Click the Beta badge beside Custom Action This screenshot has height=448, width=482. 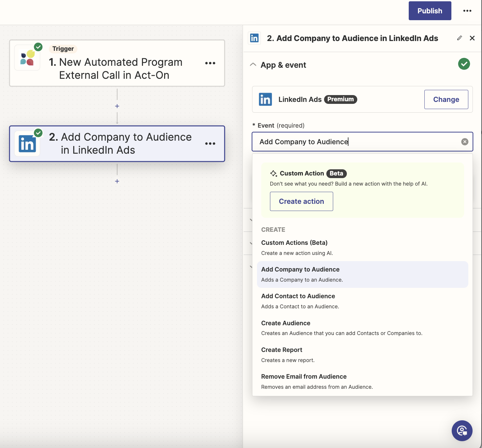pos(336,174)
